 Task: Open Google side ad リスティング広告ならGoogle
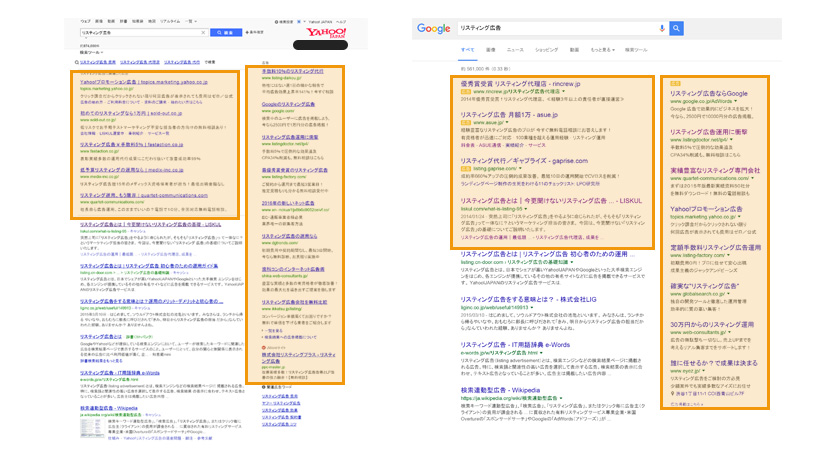(x=709, y=93)
